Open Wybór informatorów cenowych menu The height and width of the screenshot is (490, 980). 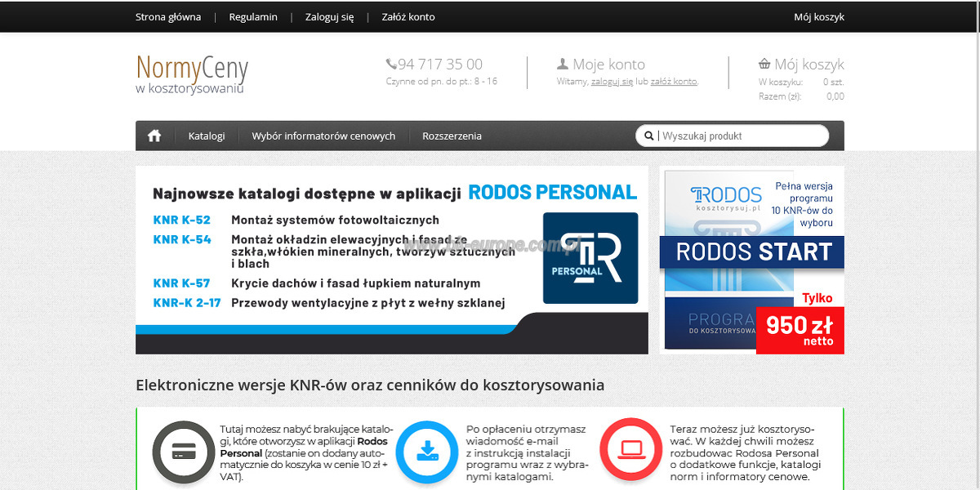pos(323,136)
